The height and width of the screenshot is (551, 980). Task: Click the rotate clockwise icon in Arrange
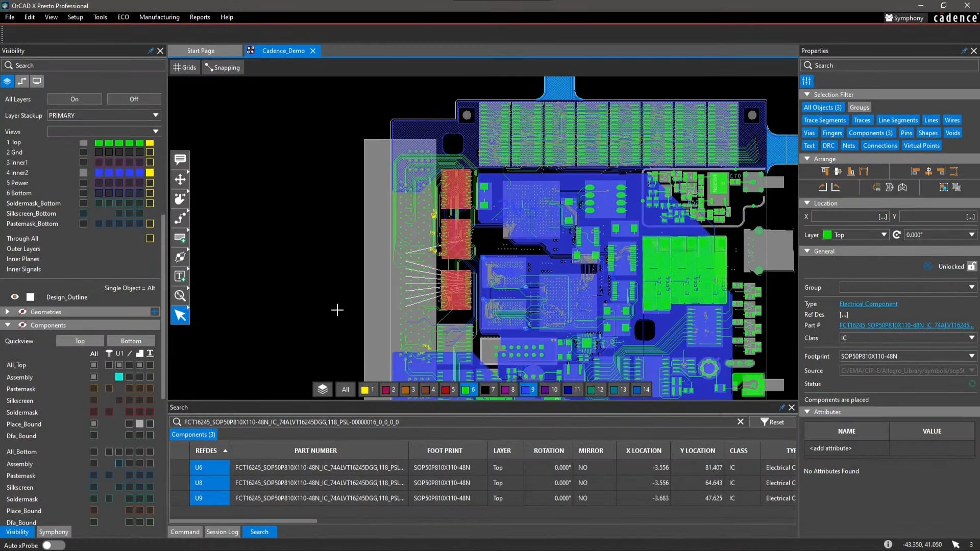click(822, 187)
